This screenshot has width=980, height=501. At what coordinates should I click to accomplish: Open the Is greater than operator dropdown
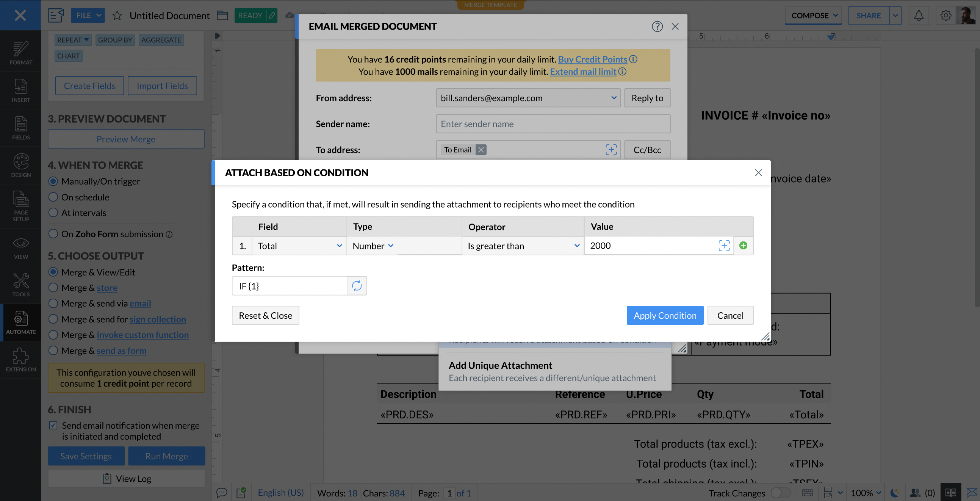point(523,246)
